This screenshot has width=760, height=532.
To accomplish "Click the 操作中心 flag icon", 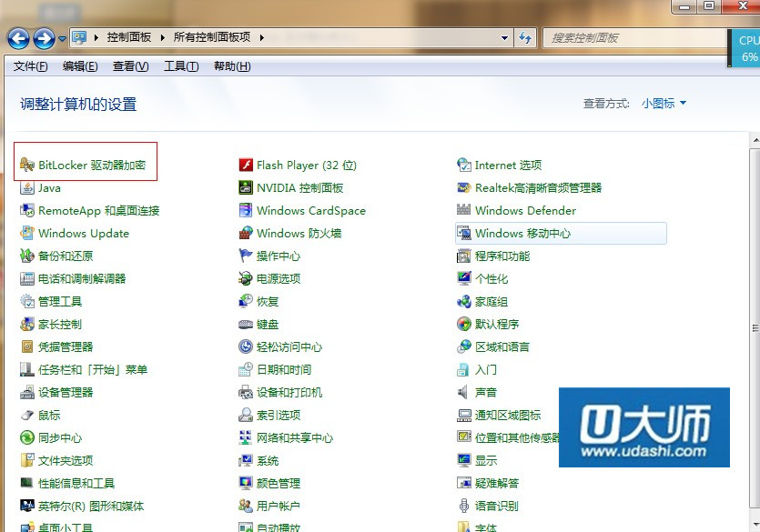I will pos(246,256).
